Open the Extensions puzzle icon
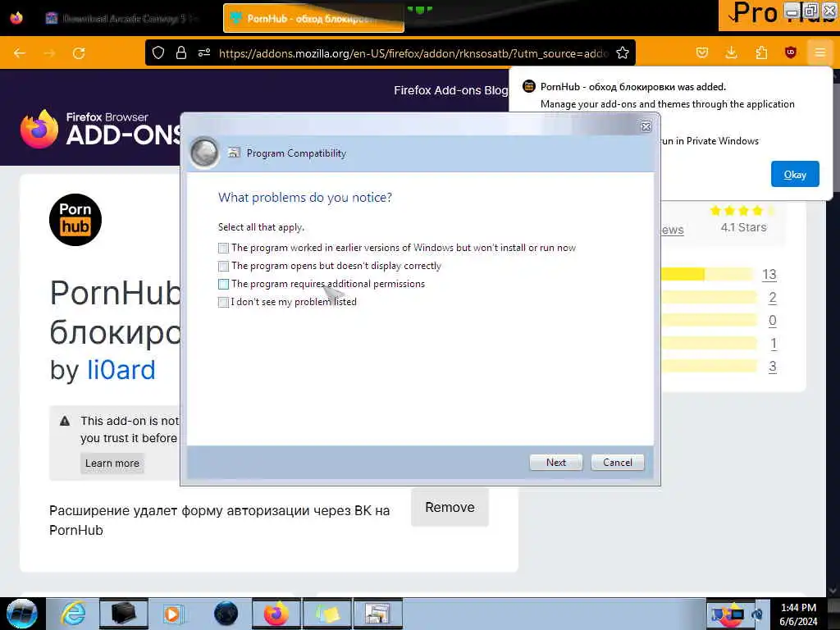 761,52
